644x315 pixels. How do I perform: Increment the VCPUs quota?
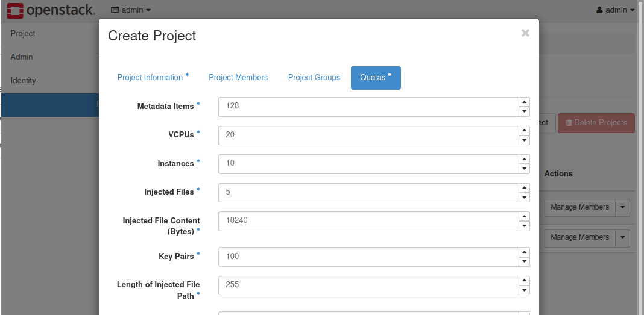click(524, 131)
